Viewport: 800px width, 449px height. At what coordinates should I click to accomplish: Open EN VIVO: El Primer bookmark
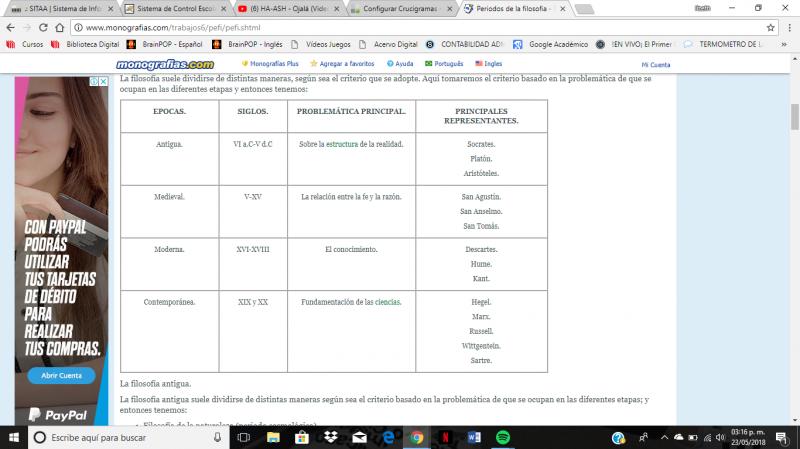(634, 44)
